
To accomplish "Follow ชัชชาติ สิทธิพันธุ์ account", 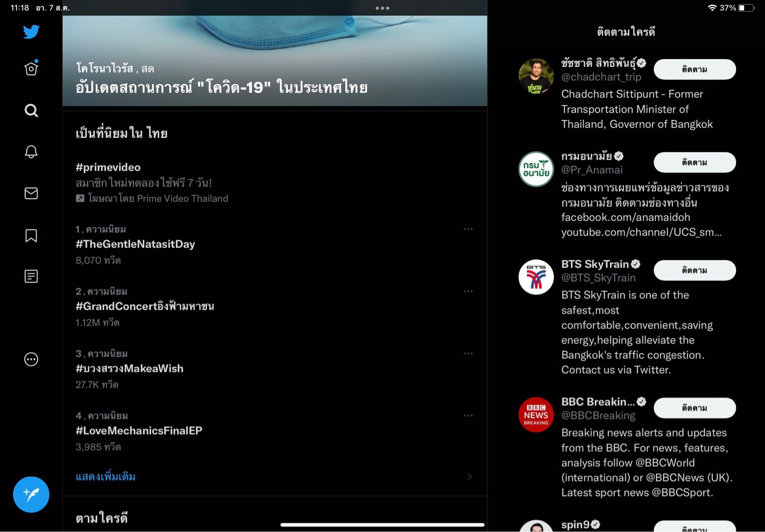I will pyautogui.click(x=695, y=69).
